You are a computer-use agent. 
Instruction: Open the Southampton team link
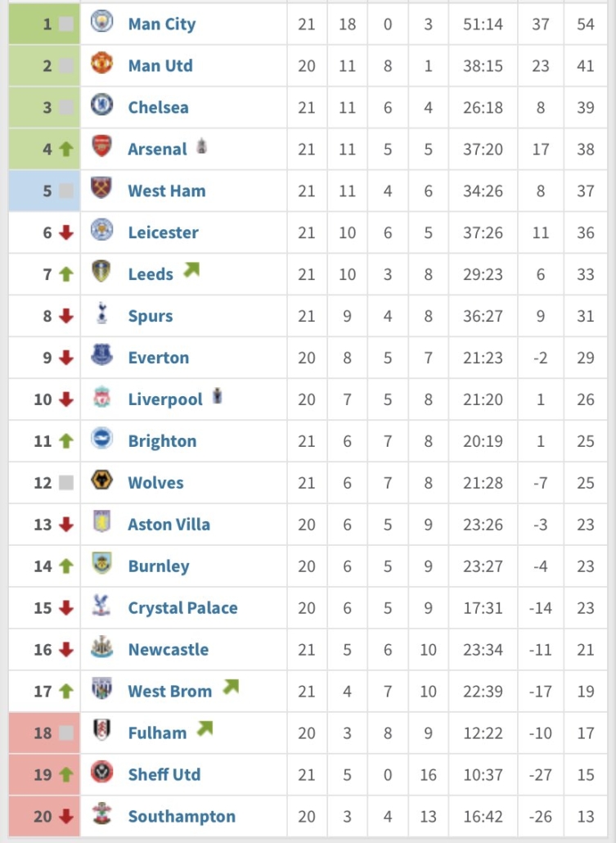pos(182,817)
